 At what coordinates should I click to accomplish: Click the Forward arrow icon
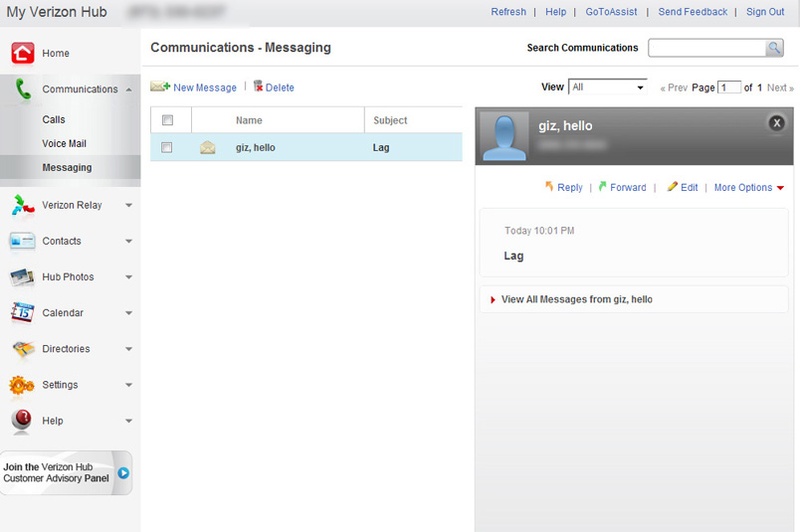point(603,187)
